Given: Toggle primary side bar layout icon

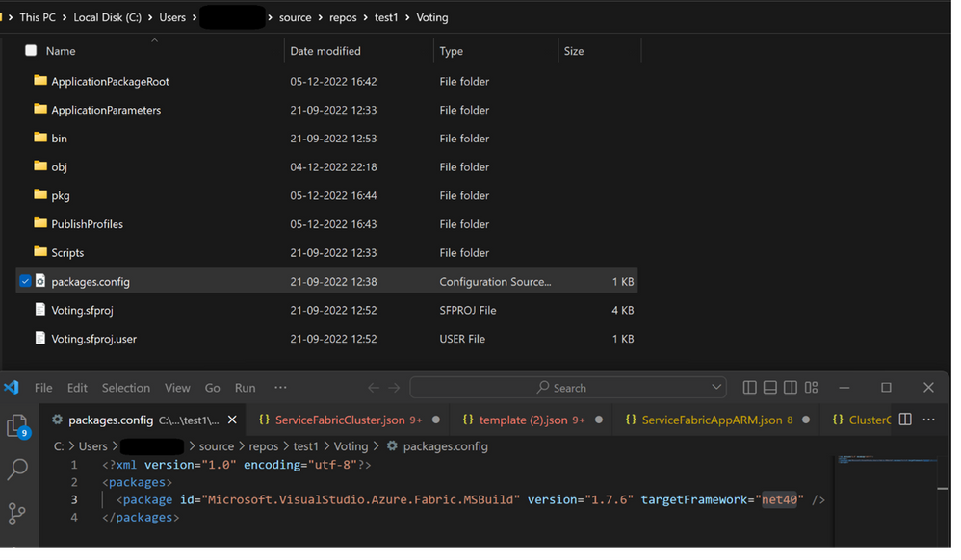Looking at the screenshot, I should click(x=749, y=388).
